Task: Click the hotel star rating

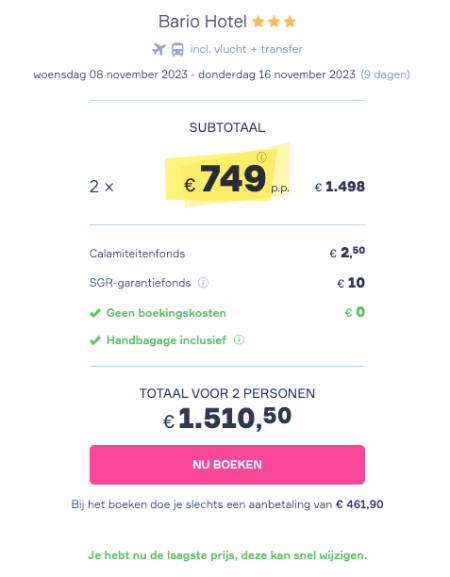Action: point(274,22)
